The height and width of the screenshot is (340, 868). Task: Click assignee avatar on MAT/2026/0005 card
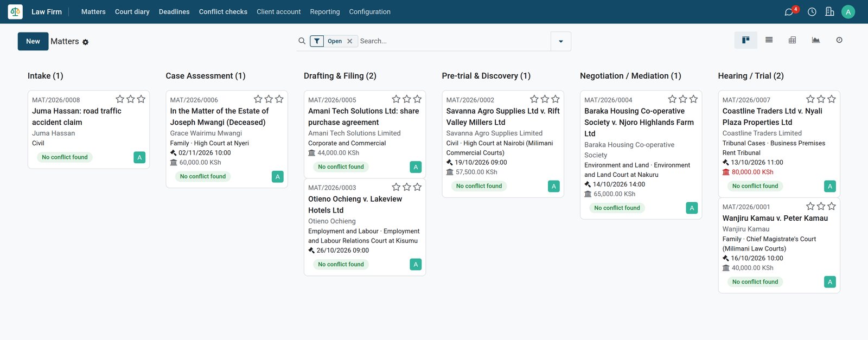(416, 167)
